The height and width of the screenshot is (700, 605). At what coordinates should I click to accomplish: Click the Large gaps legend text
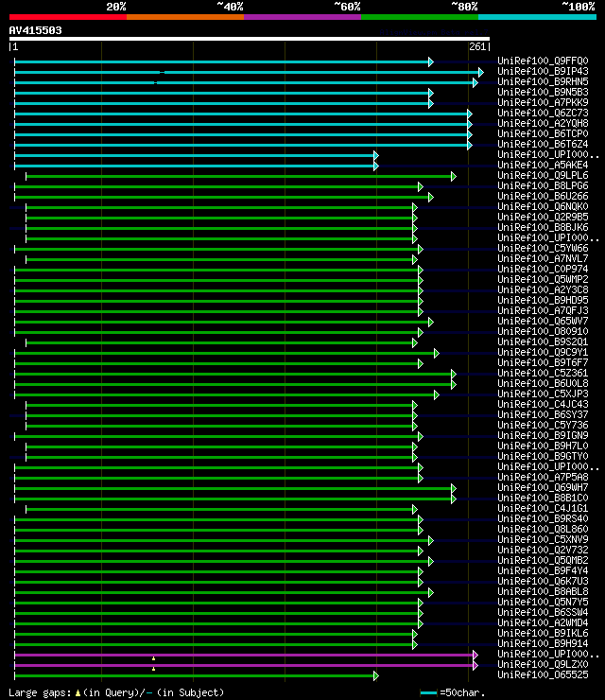pyautogui.click(x=116, y=692)
